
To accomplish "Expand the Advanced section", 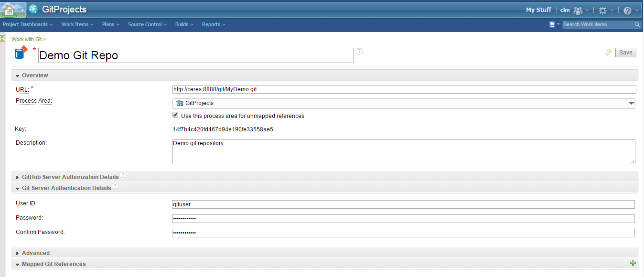I will 35,253.
